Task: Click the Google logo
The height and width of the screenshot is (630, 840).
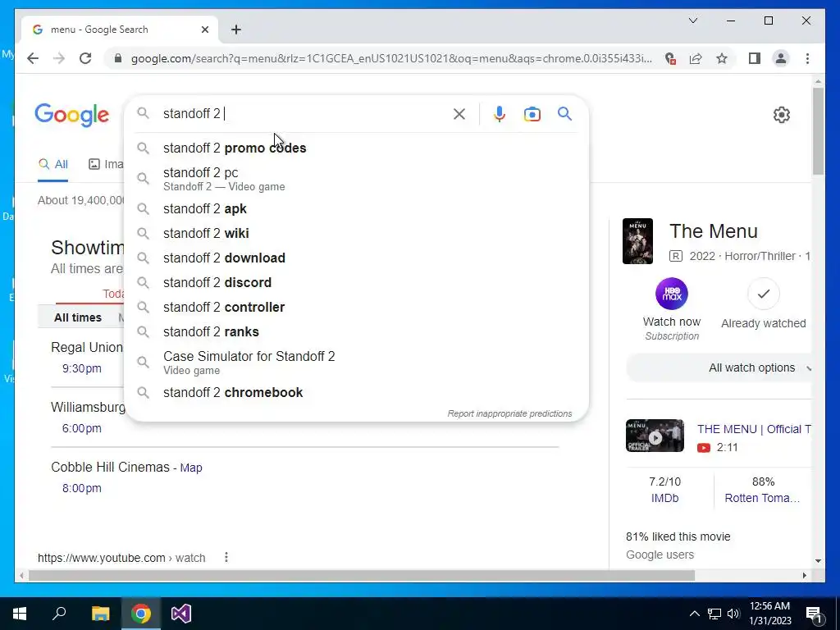Action: (72, 115)
